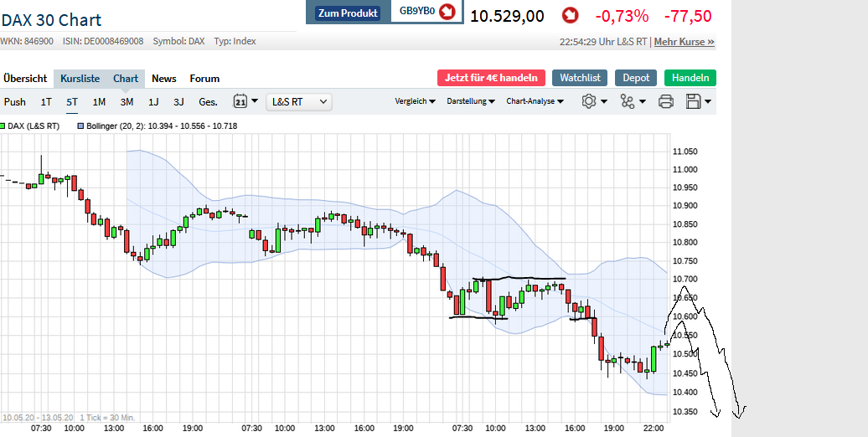Click the share chart icon
Viewport: 868px width, 437px height.
pyautogui.click(x=628, y=101)
